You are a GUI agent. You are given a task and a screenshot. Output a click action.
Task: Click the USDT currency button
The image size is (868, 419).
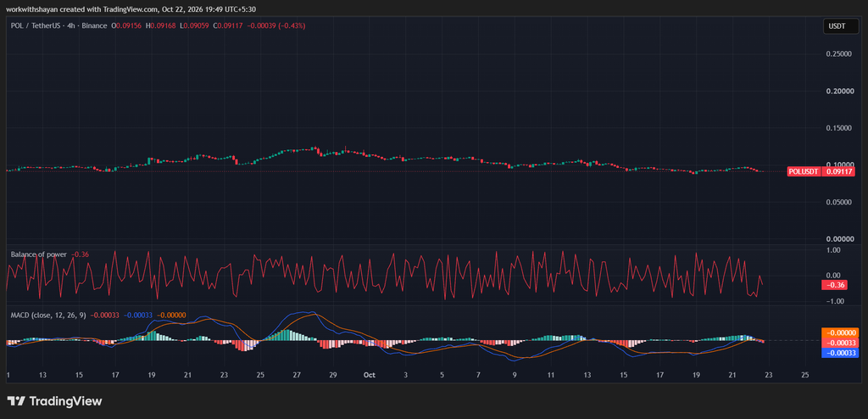click(839, 26)
